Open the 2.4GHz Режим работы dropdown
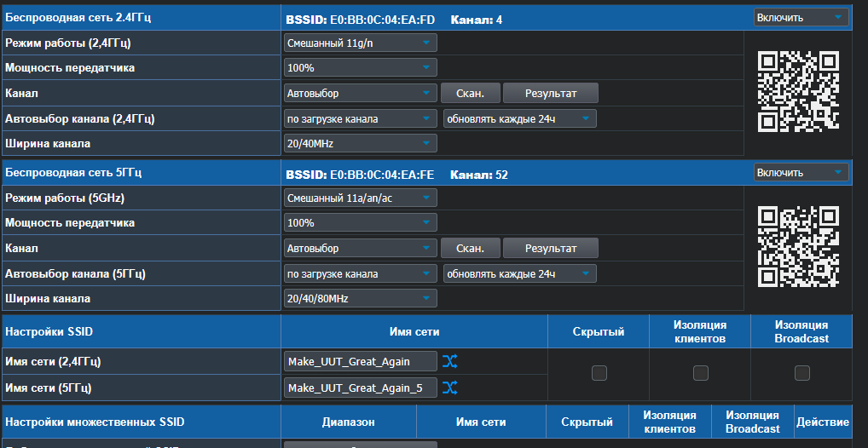The width and height of the screenshot is (868, 448). point(360,43)
